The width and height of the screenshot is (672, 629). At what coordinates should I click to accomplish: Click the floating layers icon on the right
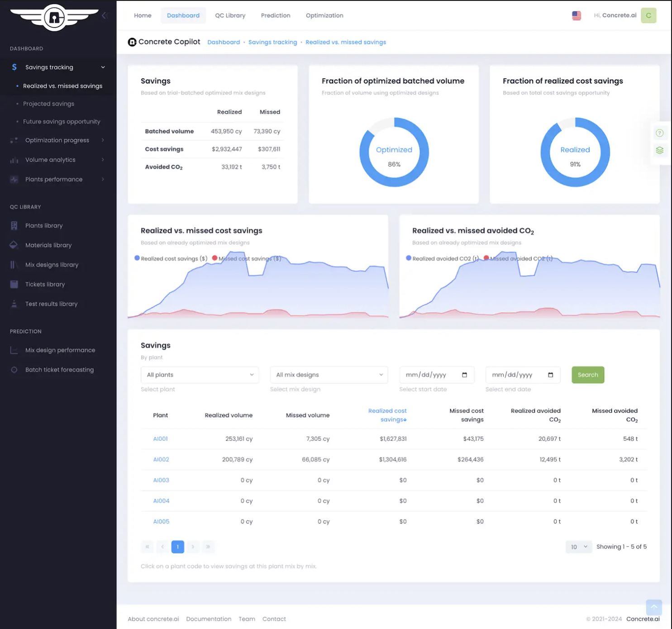[660, 151]
